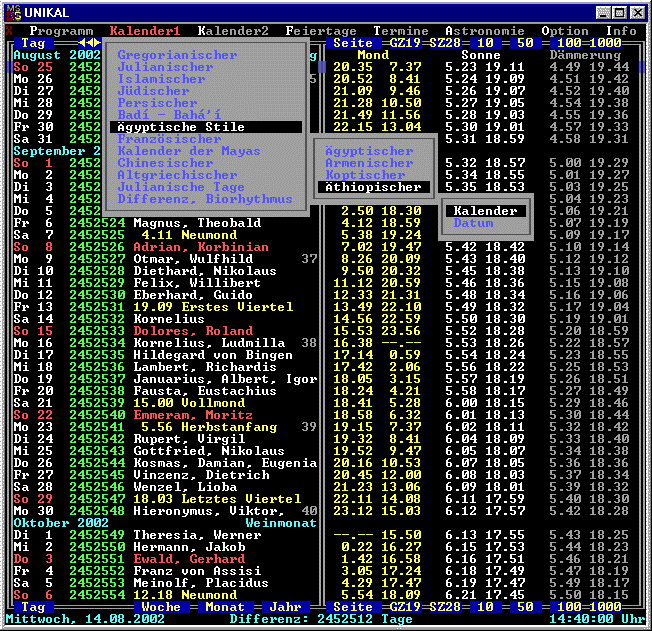652x631 pixels.
Task: Open the Kalender2 menu
Action: [x=233, y=31]
